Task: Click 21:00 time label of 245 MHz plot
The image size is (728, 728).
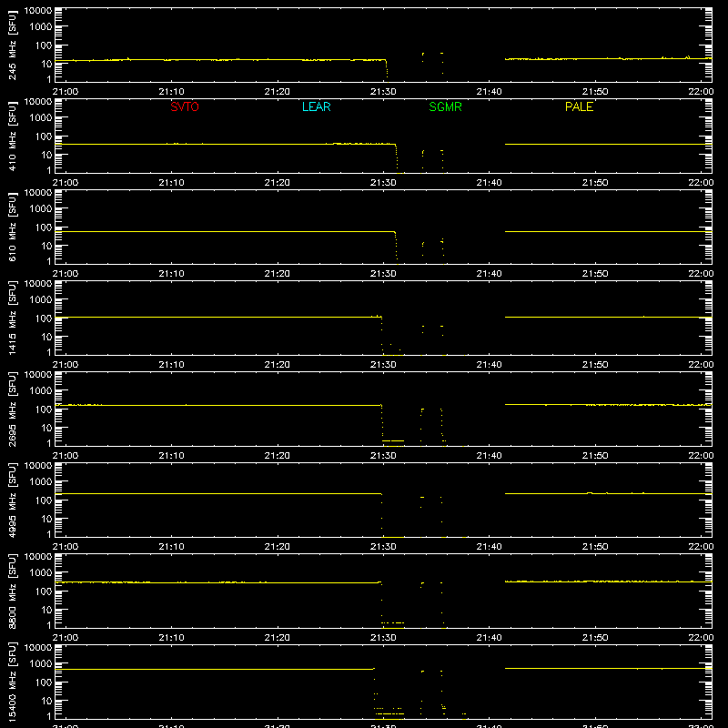Action: click(66, 92)
